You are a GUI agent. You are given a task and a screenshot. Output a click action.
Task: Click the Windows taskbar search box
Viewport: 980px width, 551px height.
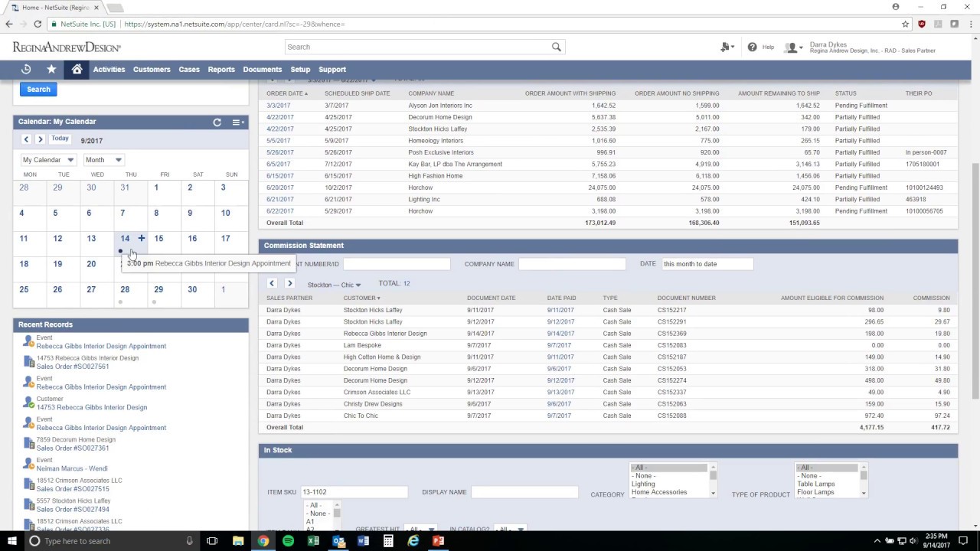coord(111,541)
